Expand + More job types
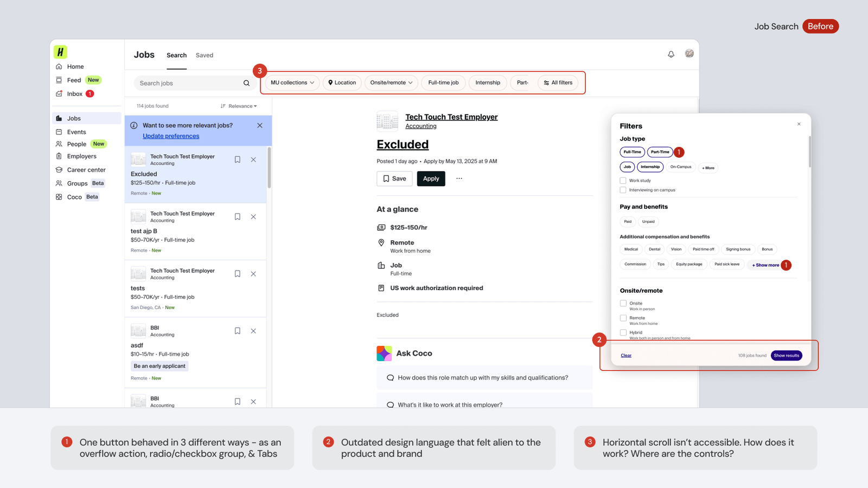This screenshot has height=488, width=868. click(709, 168)
